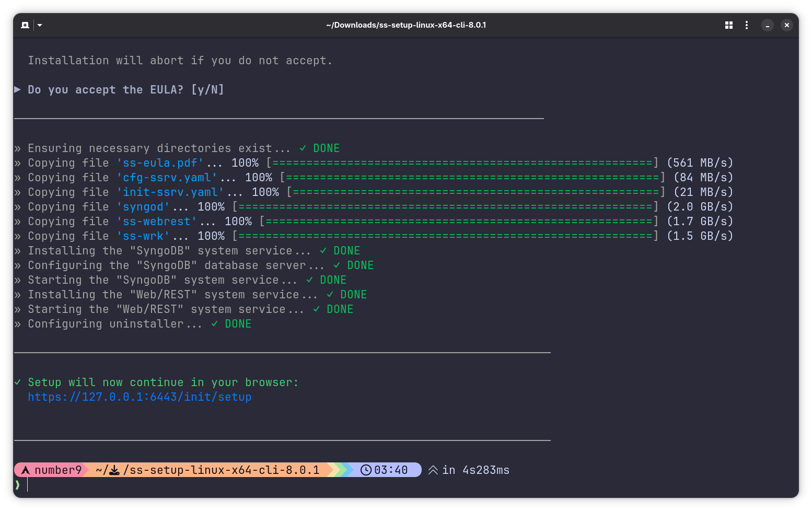This screenshot has width=812, height=511.
Task: Open the https://127.0.0.1:6443/init/setup link
Action: (140, 397)
